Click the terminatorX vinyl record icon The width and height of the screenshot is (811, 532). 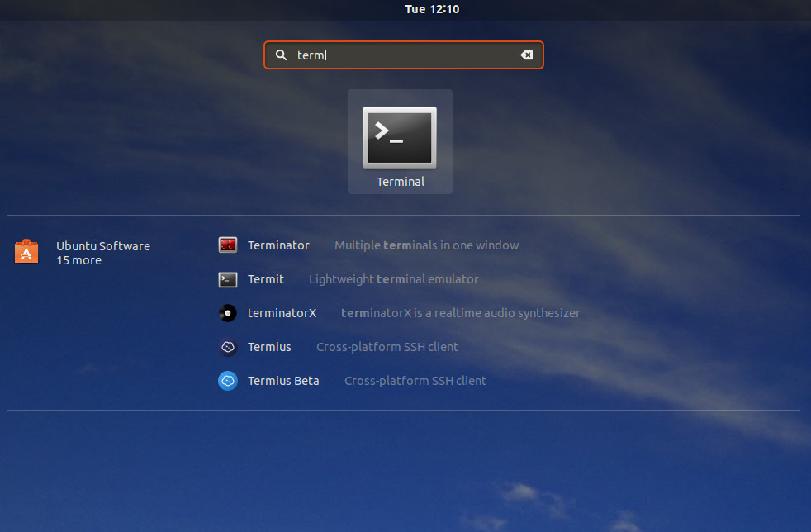pos(228,313)
